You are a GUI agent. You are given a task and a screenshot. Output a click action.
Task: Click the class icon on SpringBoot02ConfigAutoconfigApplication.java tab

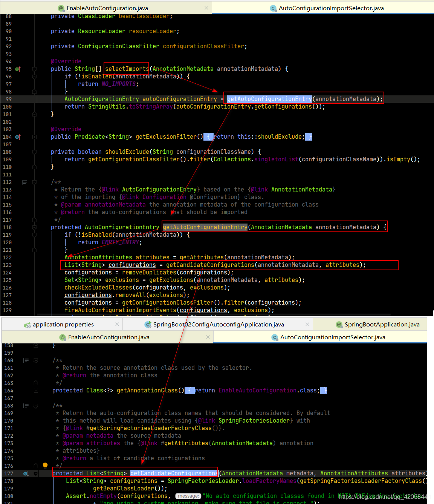[148, 324]
